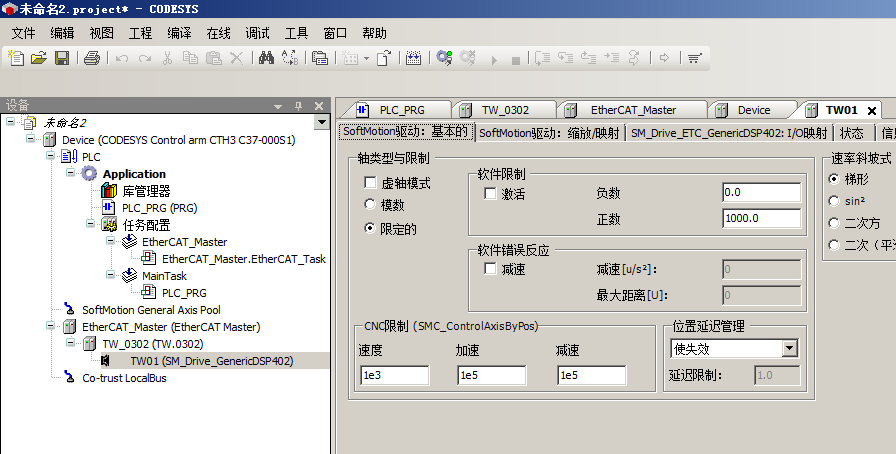Click the Stop square icon
Image resolution: width=896 pixels, height=454 pixels.
pyautogui.click(x=515, y=60)
